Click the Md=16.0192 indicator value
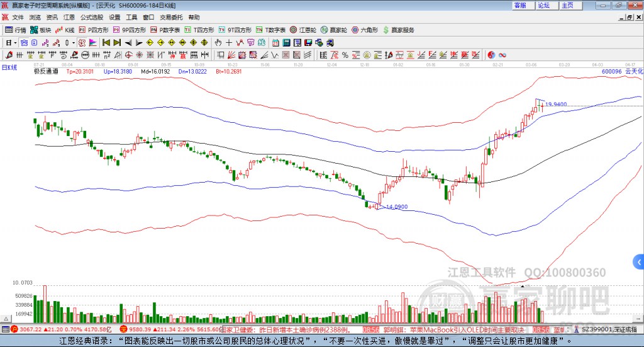Image resolution: width=644 pixels, height=347 pixels. (x=155, y=71)
